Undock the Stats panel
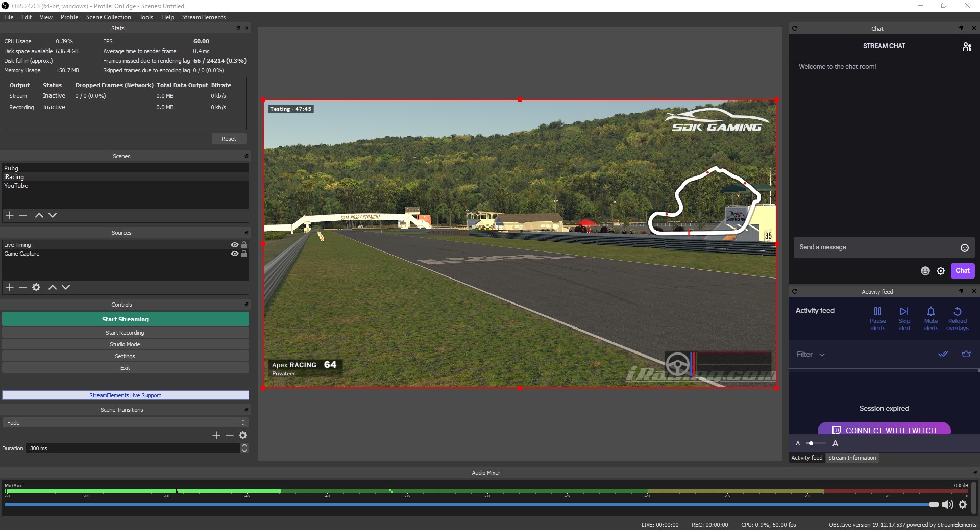The width and height of the screenshot is (980, 530). (x=238, y=28)
